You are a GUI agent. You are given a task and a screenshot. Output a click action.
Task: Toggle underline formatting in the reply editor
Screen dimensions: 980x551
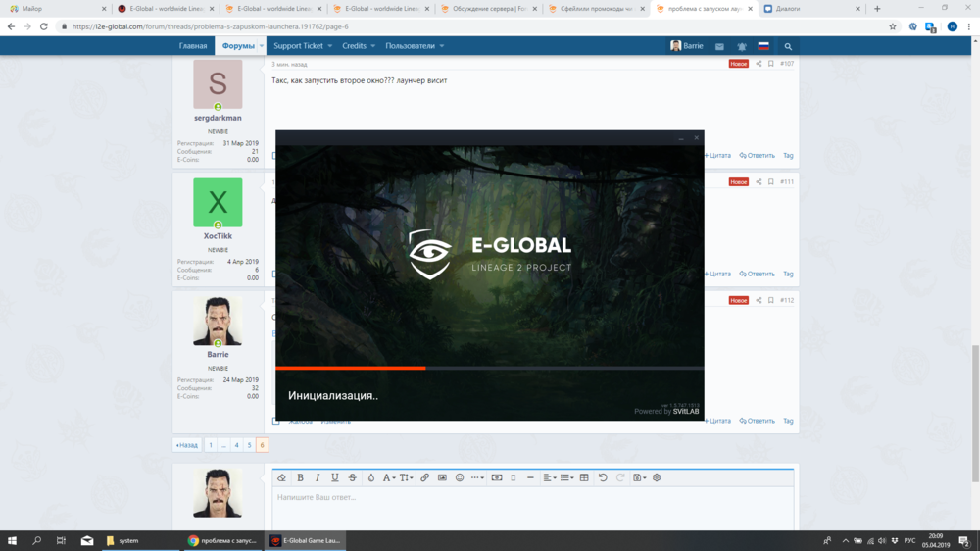(334, 477)
